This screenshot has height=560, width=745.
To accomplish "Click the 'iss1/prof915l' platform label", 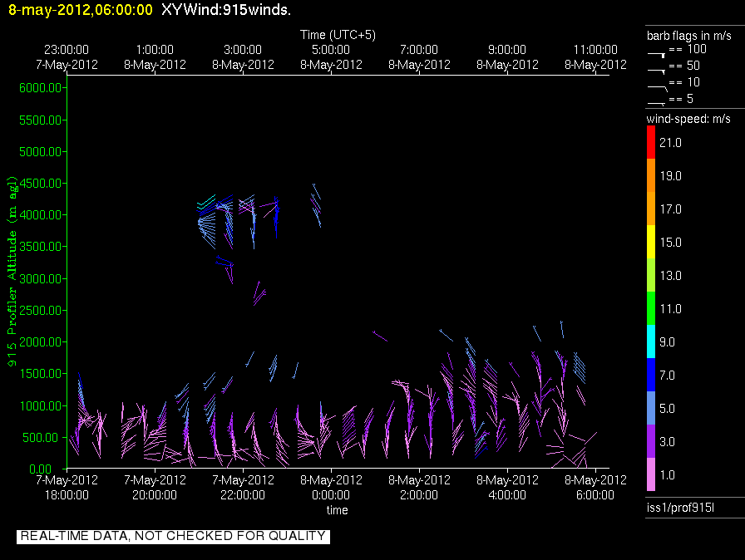I will pyautogui.click(x=680, y=508).
